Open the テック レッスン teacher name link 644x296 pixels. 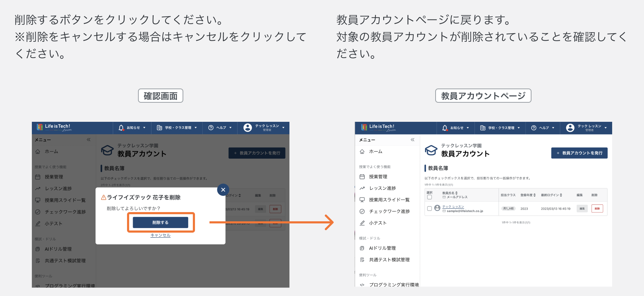click(x=453, y=206)
